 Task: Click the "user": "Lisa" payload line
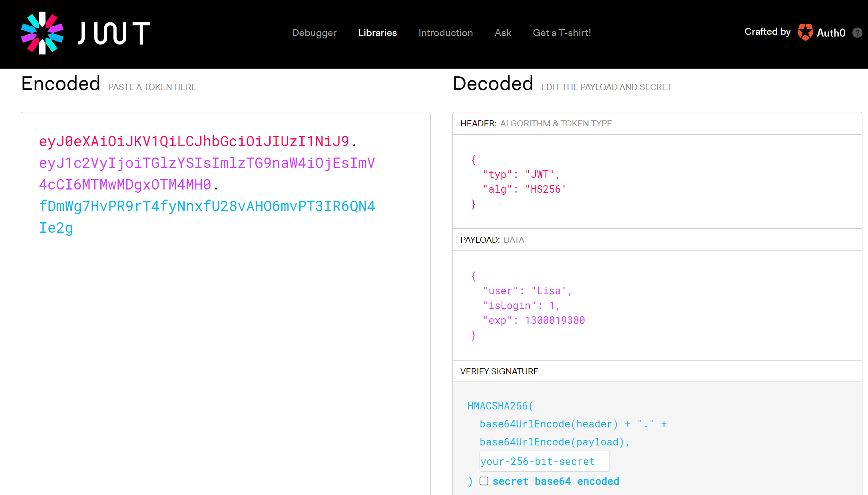pyautogui.click(x=527, y=291)
